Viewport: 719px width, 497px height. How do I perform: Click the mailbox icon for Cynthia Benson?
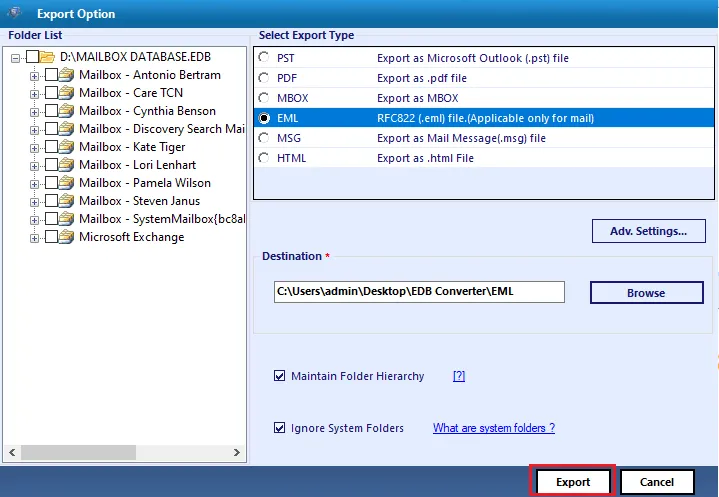click(x=66, y=110)
